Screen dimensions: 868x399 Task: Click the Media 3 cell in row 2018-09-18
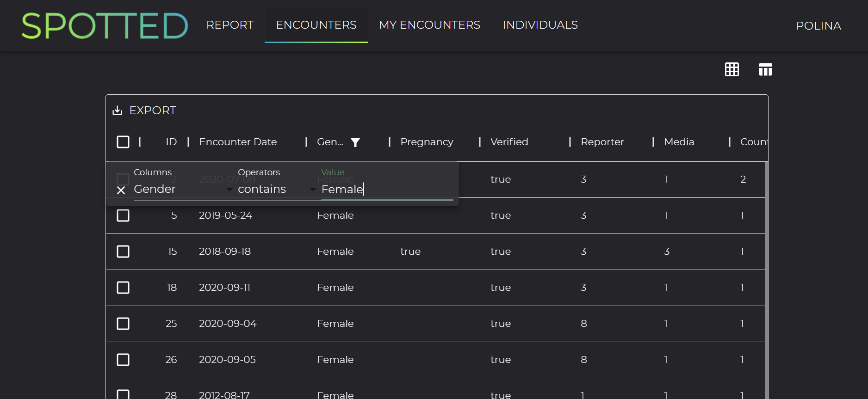click(x=667, y=252)
